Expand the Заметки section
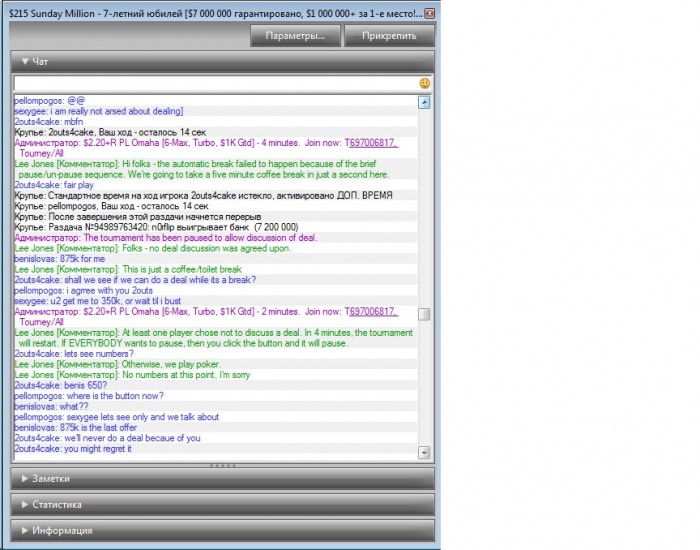This screenshot has height=550, width=700. coord(222,479)
